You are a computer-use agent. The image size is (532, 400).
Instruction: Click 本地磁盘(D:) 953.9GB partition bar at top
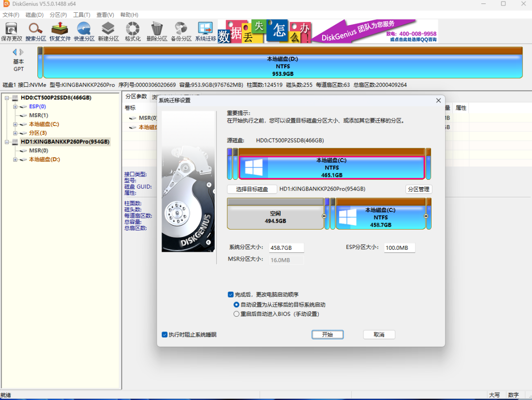(283, 63)
